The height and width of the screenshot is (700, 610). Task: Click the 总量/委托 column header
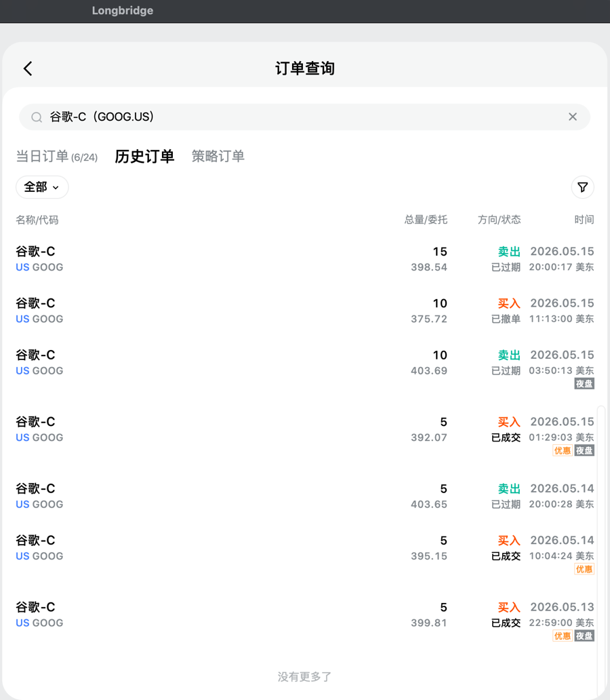(426, 220)
